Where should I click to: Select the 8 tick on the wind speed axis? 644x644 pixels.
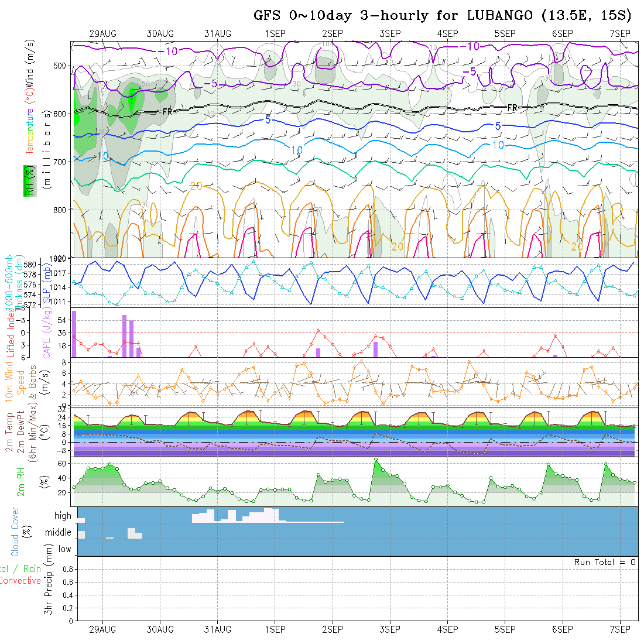click(x=64, y=362)
